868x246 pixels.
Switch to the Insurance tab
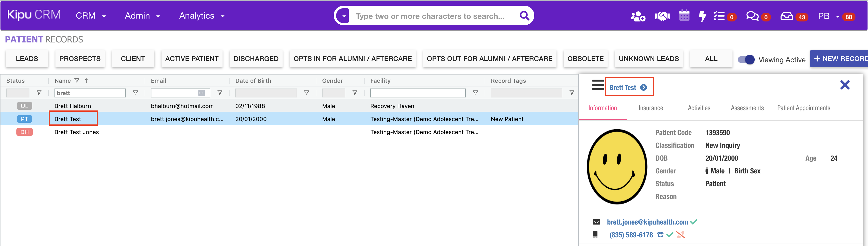tap(650, 108)
